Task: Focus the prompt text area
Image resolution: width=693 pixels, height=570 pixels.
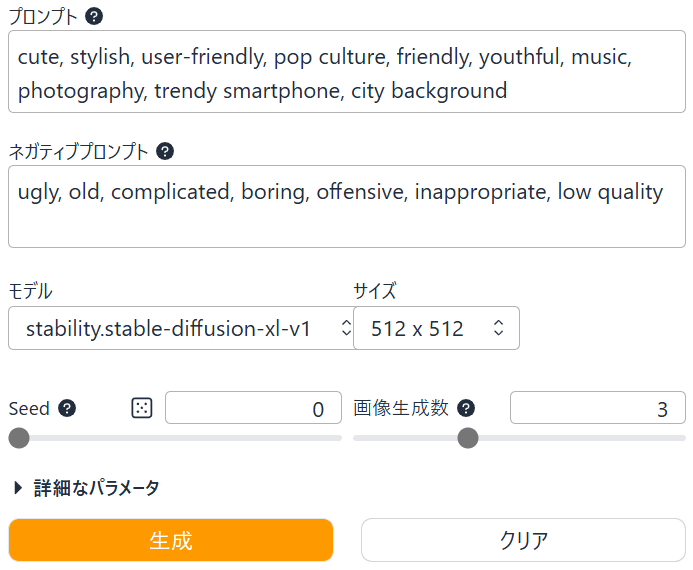Action: coord(346,75)
